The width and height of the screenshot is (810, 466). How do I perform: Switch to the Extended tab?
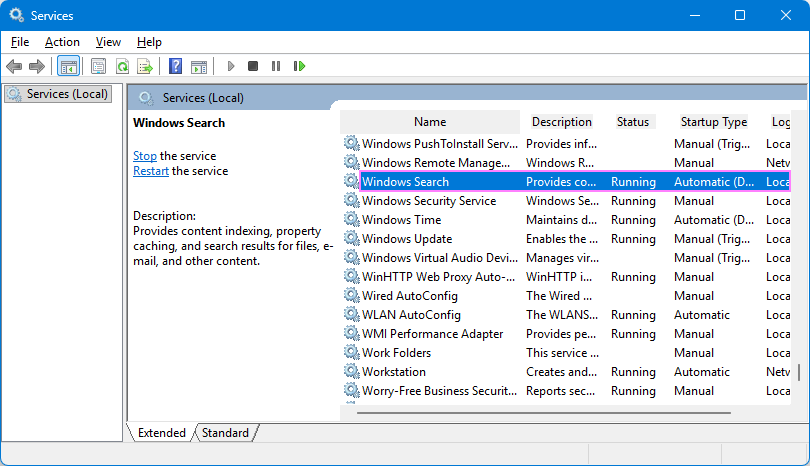pyautogui.click(x=161, y=432)
